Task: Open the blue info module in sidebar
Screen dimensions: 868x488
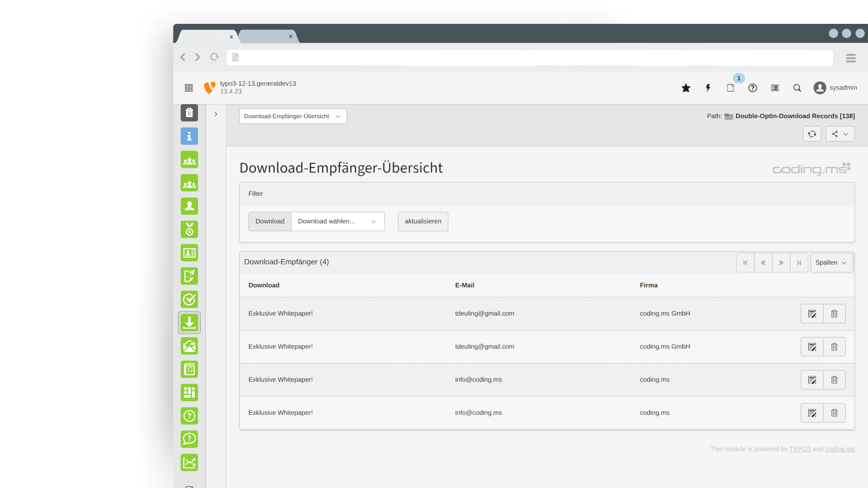Action: pos(189,136)
